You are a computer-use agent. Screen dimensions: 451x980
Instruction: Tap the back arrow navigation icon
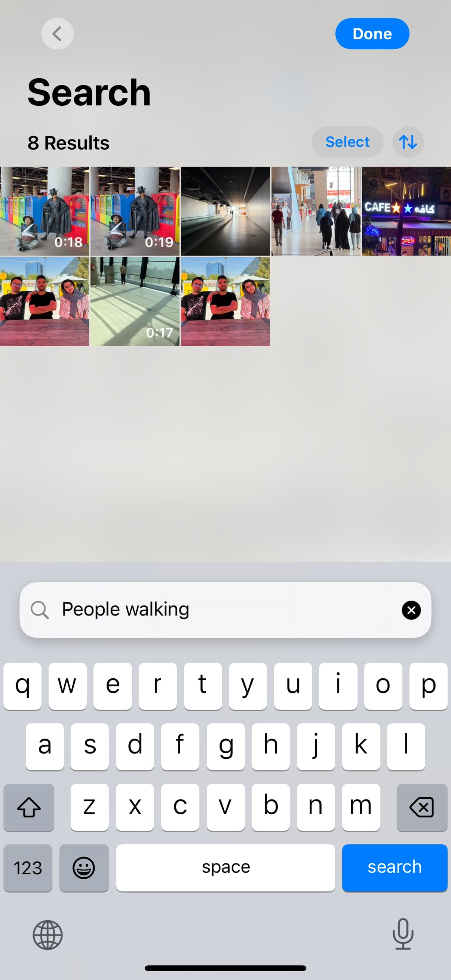tap(57, 33)
